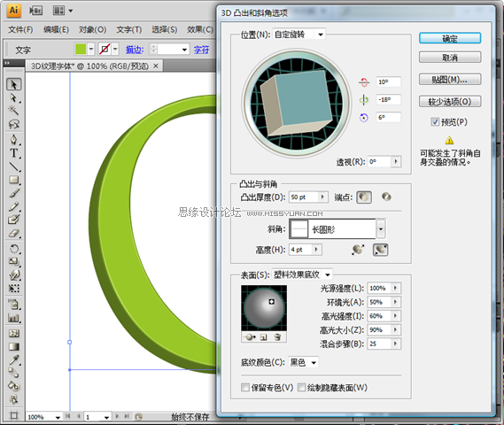Viewport: 504px width, 425px height.
Task: Select the Symbol Sprayer tool
Action: (14, 305)
